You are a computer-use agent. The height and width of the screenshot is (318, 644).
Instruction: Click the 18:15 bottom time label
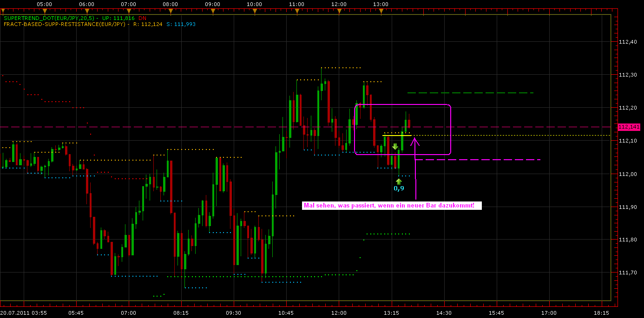coord(602,313)
